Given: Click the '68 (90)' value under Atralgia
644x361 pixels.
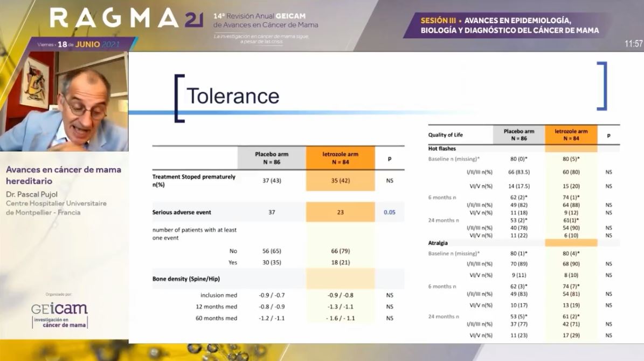Looking at the screenshot, I should (x=571, y=264).
